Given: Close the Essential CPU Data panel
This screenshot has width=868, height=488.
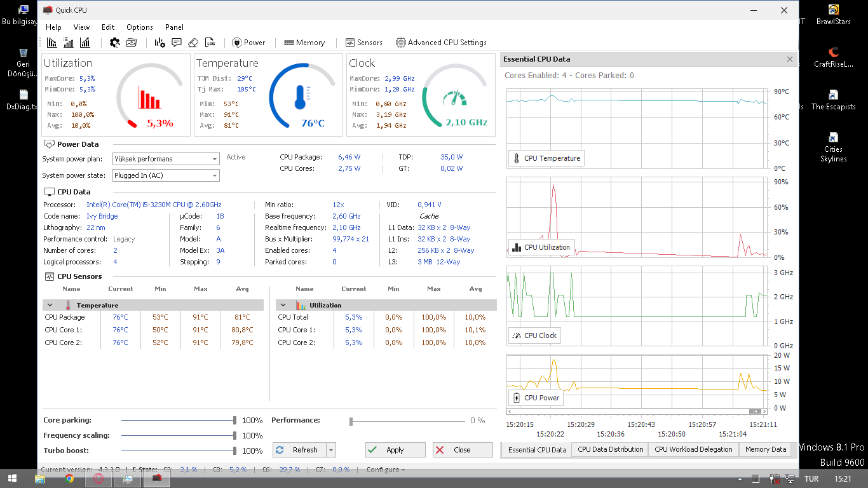Looking at the screenshot, I should click(x=790, y=59).
